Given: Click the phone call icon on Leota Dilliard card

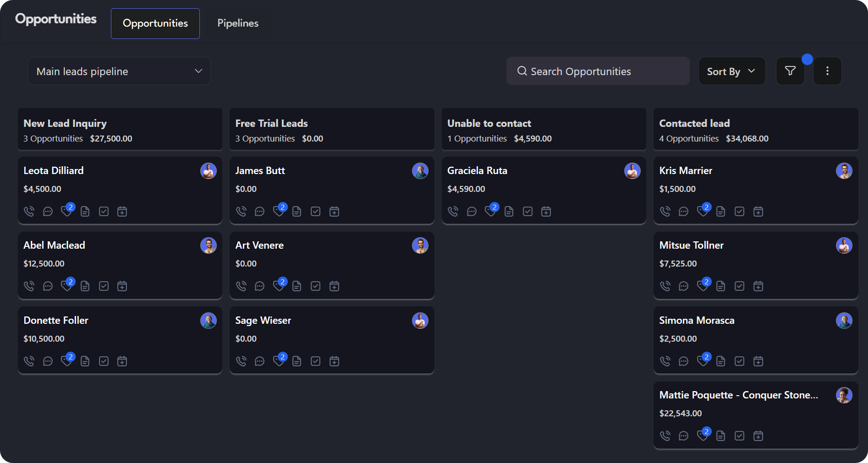Looking at the screenshot, I should point(29,211).
